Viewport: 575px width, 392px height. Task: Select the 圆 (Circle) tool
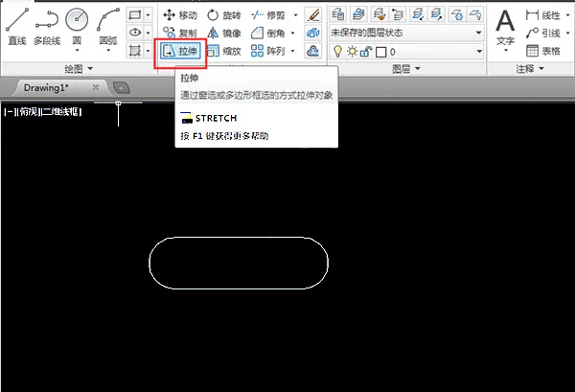[77, 25]
